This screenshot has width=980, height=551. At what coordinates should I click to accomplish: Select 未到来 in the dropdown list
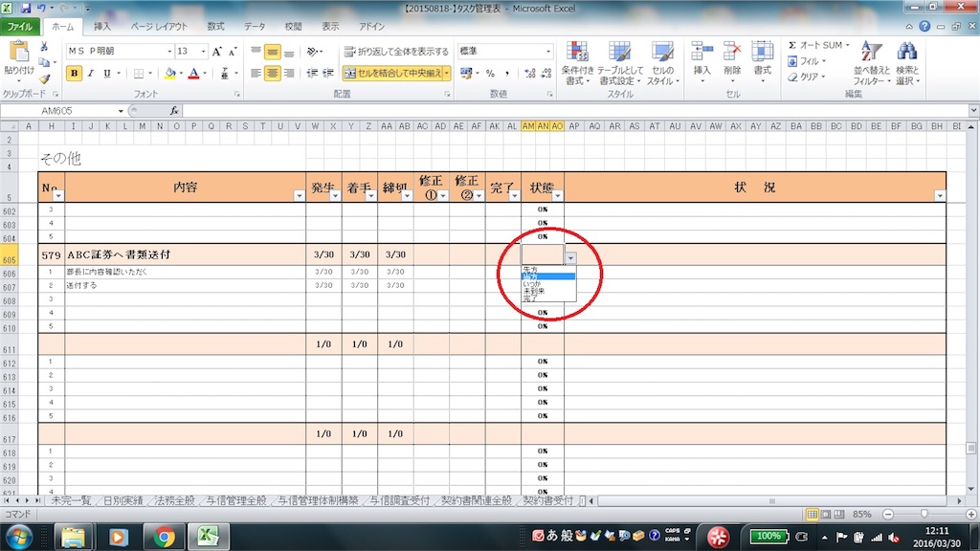[x=548, y=292]
